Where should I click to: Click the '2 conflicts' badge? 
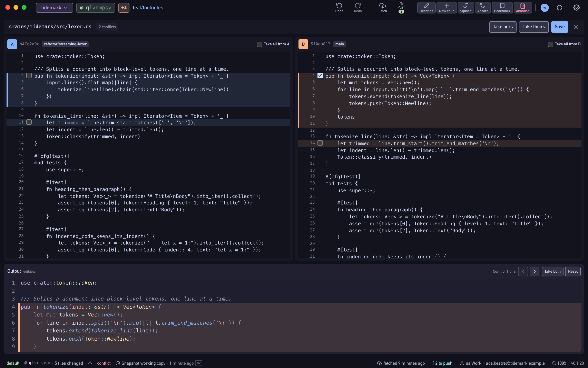(107, 27)
